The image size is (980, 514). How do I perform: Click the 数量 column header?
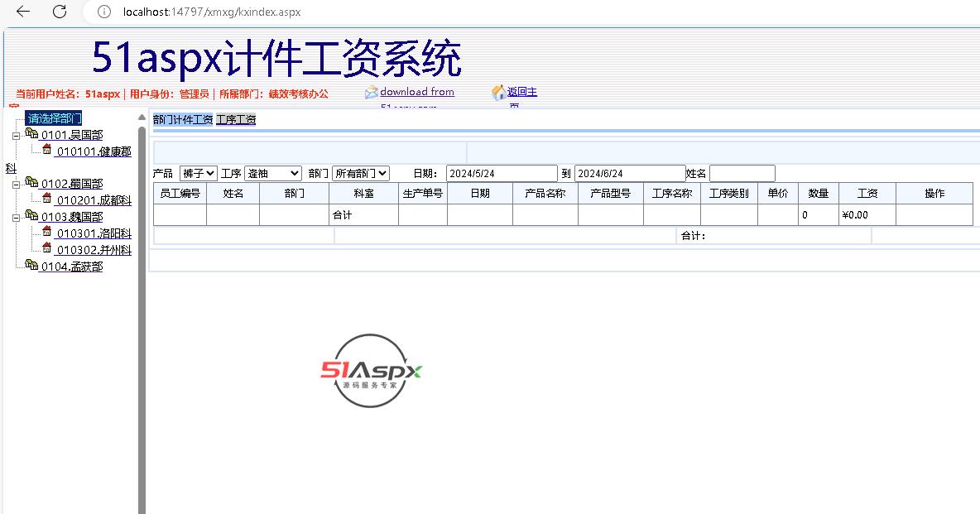coord(819,193)
